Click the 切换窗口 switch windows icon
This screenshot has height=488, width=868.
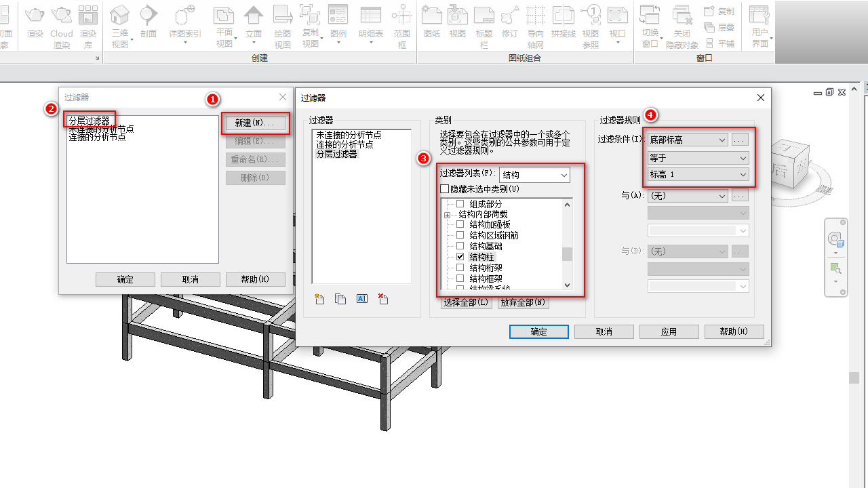coord(650,14)
